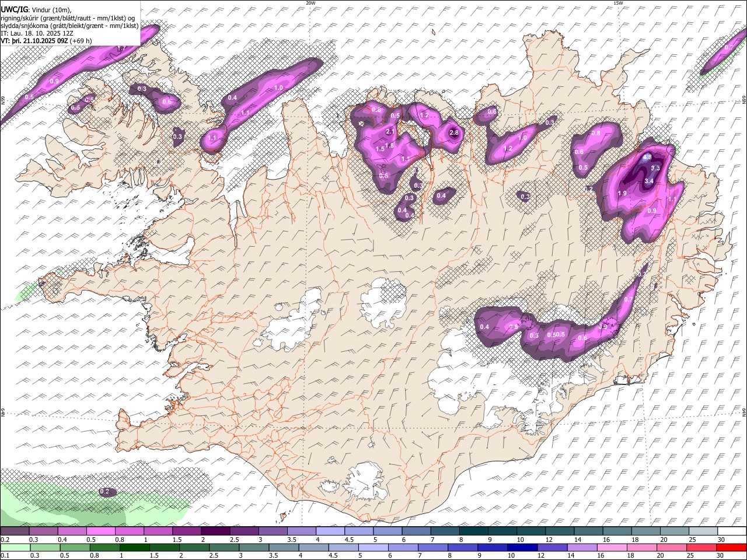747x560 pixels.
Task: Pick the darkest green 1–1.5 swatch in lower legend
Action: (134, 547)
